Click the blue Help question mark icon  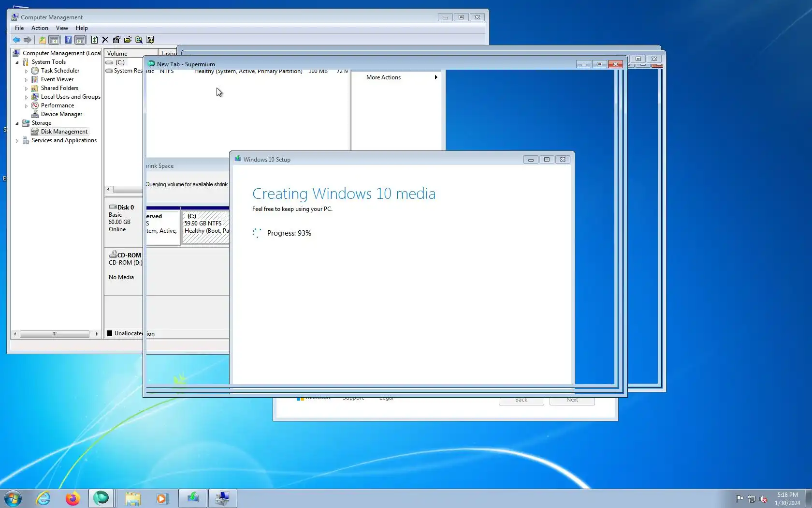tap(68, 40)
